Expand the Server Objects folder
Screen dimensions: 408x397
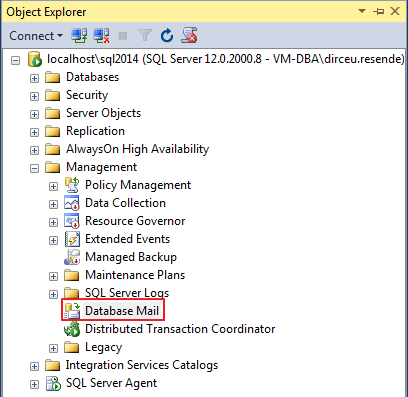tap(34, 114)
